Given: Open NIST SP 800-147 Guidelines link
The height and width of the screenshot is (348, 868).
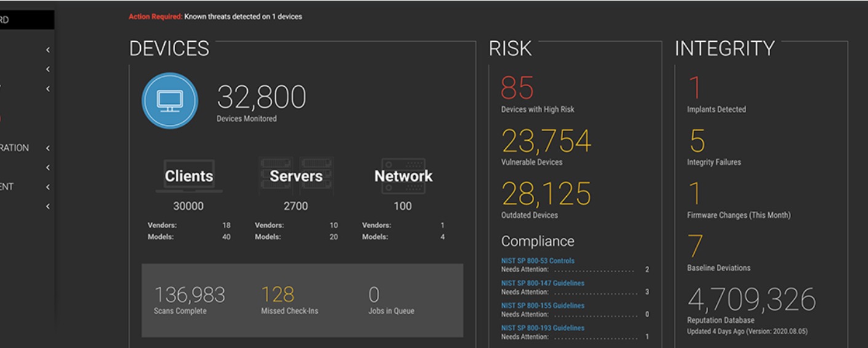Looking at the screenshot, I should (x=543, y=283).
